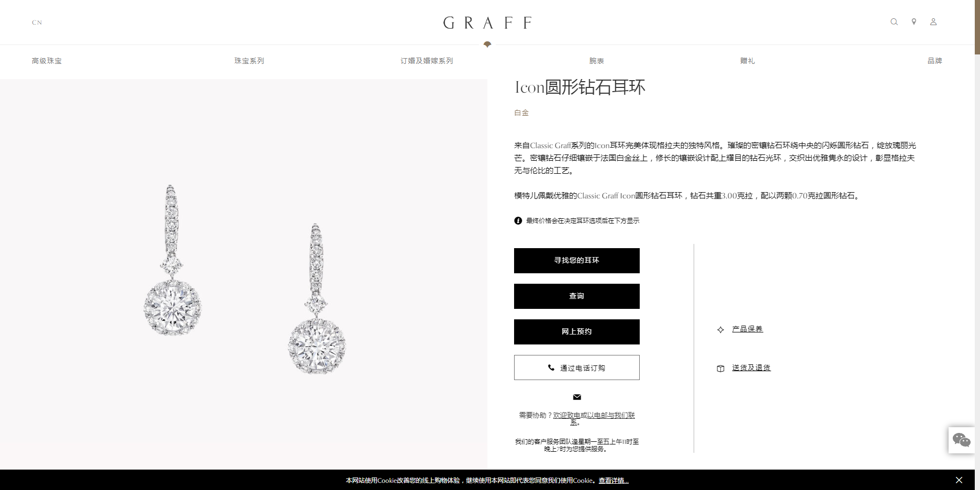This screenshot has width=980, height=490.
Task: Open the search magnifier icon
Action: tap(894, 22)
